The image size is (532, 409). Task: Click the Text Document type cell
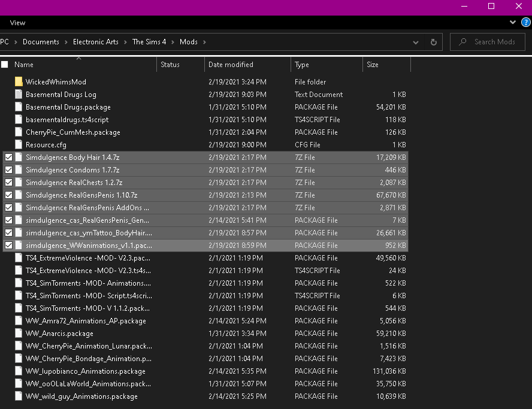pos(319,94)
